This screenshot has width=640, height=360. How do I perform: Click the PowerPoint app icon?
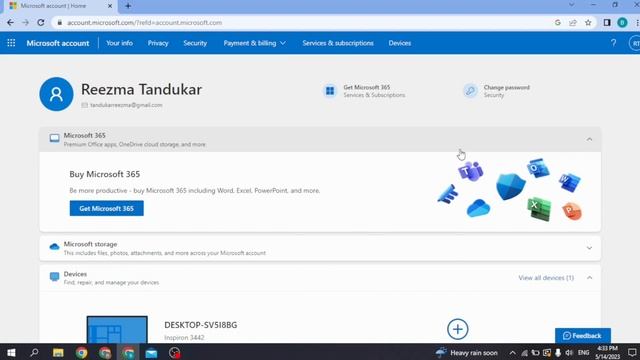click(572, 211)
